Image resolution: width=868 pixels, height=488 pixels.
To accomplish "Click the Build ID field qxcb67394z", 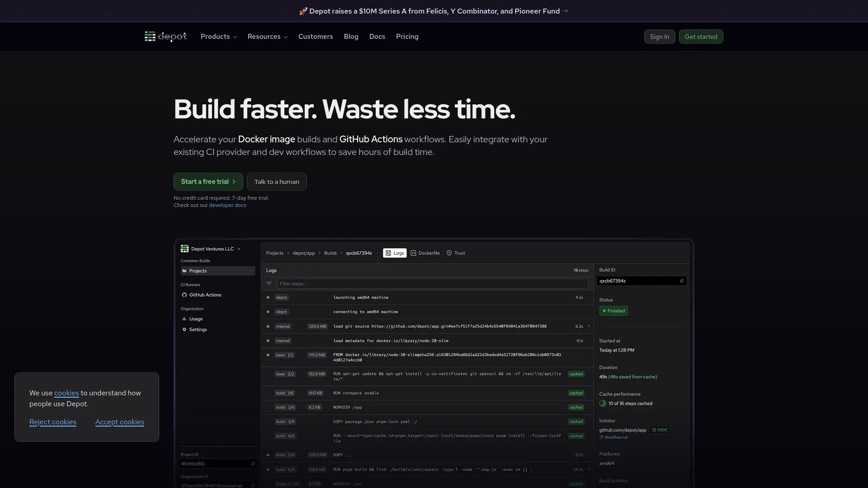I will coord(642,281).
